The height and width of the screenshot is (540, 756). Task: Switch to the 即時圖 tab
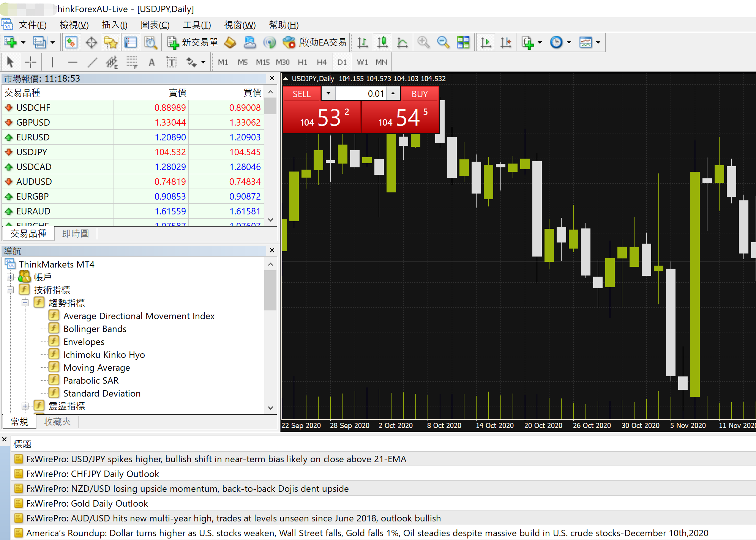point(75,233)
